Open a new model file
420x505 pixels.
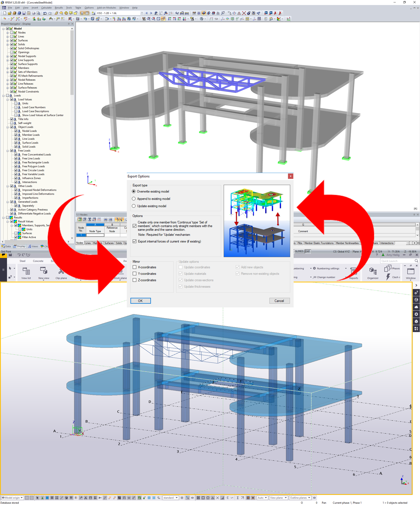tap(5, 13)
